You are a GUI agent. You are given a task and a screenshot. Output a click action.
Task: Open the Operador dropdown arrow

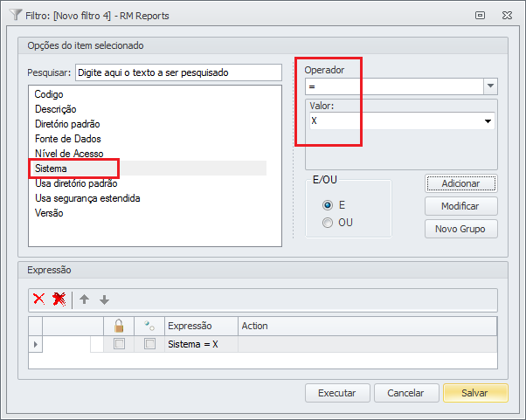490,86
